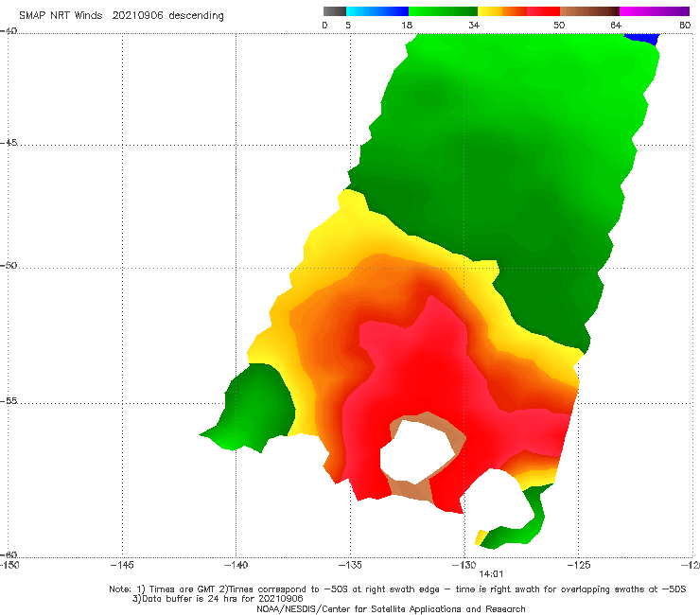Click the footnote starting 'Note: 1) Times are GMT'
Viewport: 700px width, 615px height.
point(397,589)
